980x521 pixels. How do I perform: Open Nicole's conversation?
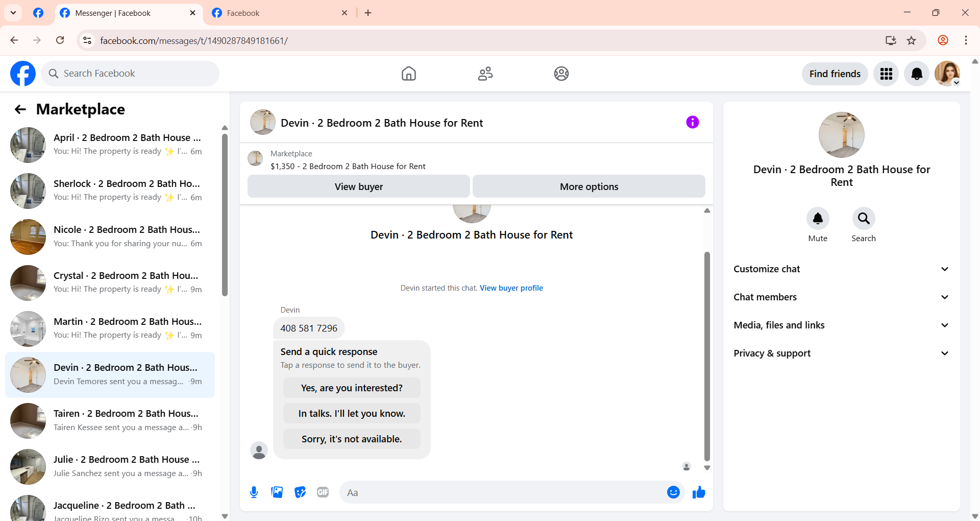click(110, 237)
